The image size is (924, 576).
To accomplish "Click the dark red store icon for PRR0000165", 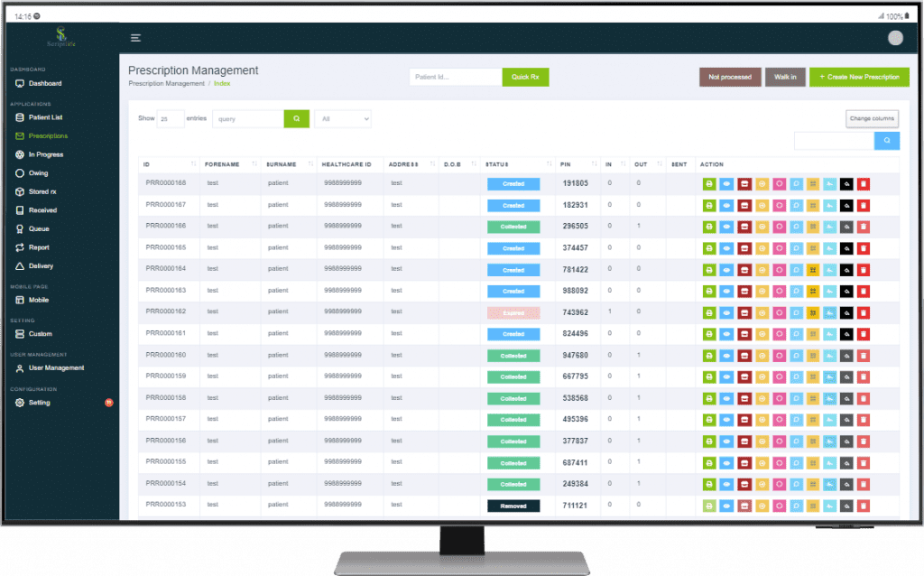I will coord(744,248).
